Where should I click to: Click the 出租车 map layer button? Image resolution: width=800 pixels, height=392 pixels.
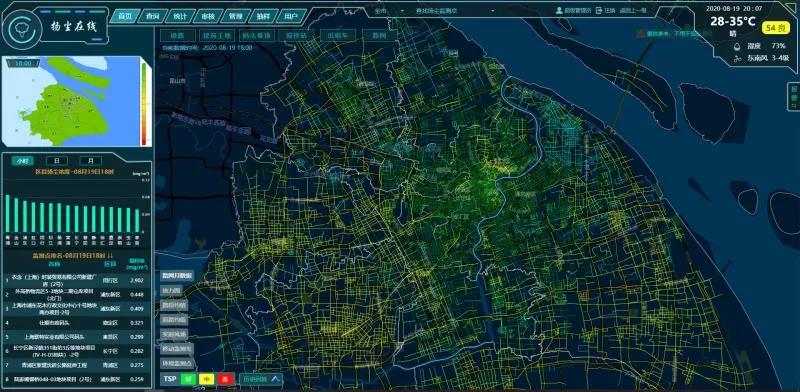(338, 35)
